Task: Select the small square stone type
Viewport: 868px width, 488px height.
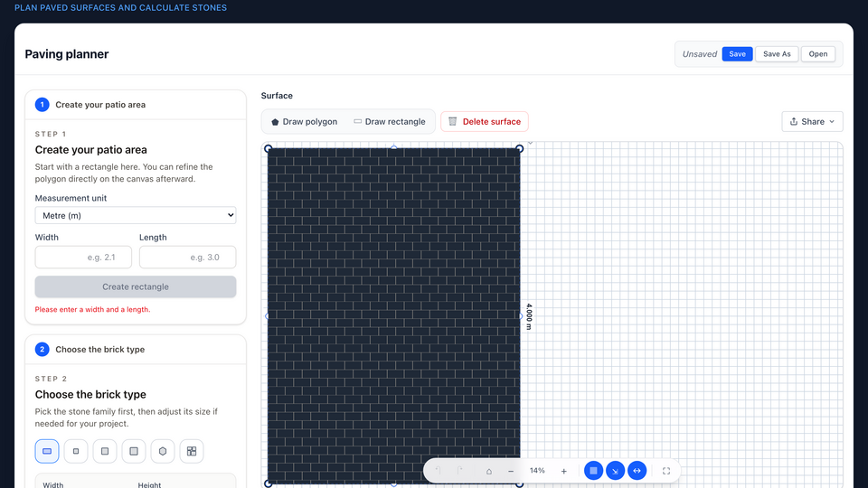Action: pyautogui.click(x=76, y=451)
